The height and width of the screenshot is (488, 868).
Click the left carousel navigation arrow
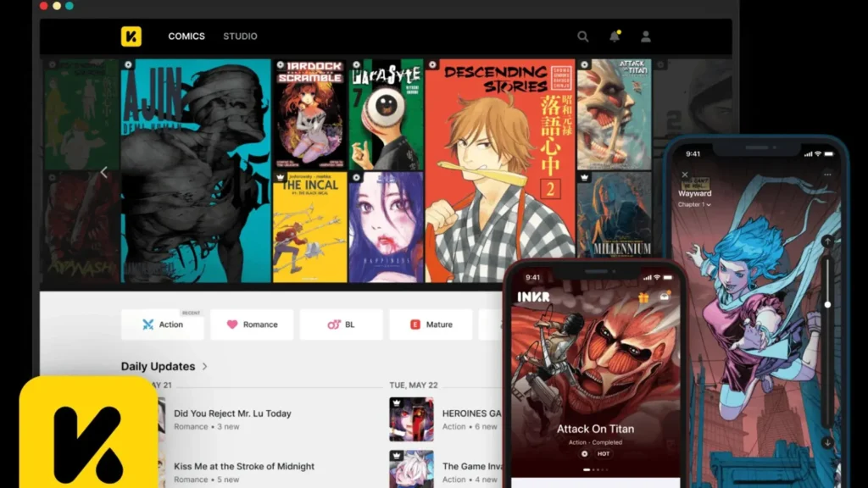(103, 171)
